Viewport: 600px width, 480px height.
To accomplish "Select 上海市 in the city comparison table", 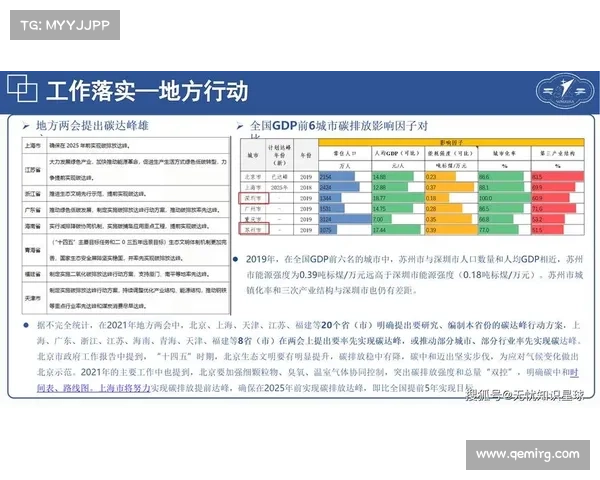I will (x=253, y=188).
